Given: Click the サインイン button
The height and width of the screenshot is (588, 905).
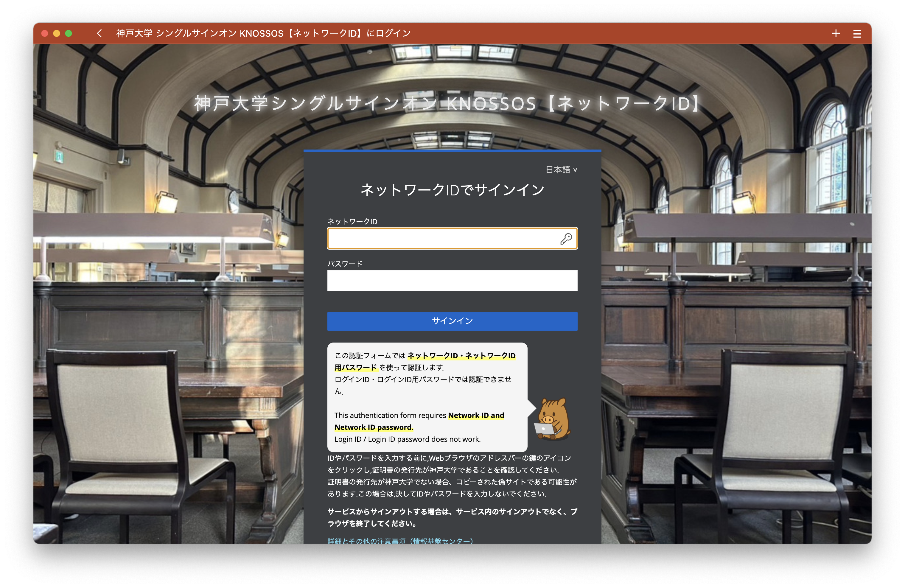Looking at the screenshot, I should pyautogui.click(x=452, y=321).
